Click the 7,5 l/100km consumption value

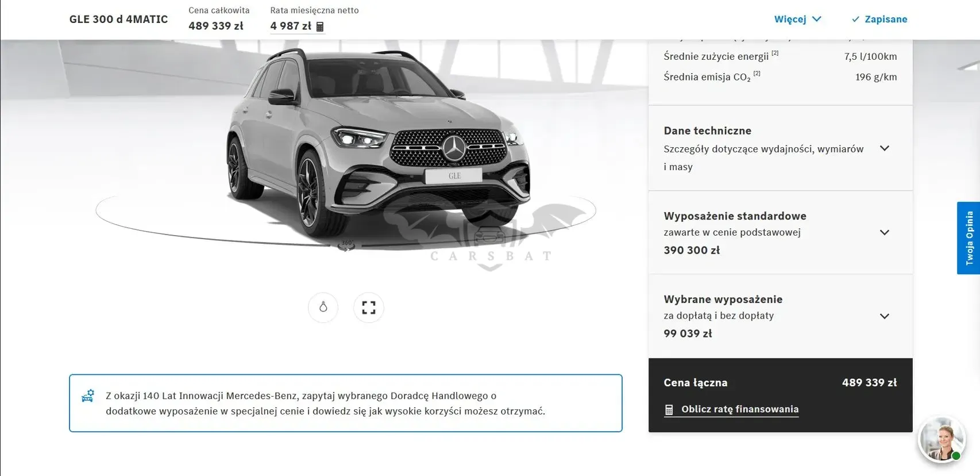click(x=870, y=56)
